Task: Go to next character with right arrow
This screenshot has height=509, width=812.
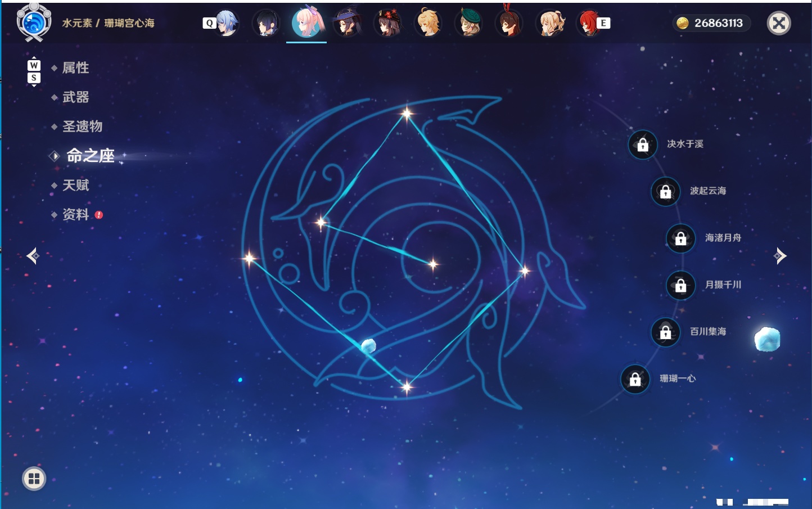Action: tap(780, 256)
